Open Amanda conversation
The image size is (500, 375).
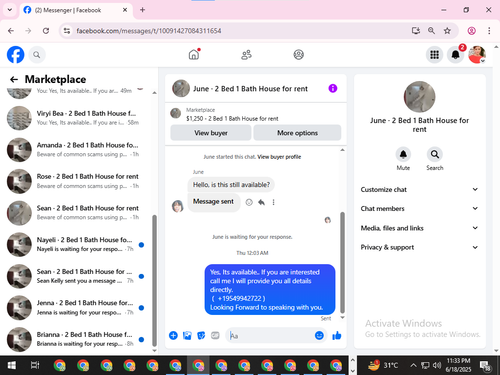pos(76,150)
